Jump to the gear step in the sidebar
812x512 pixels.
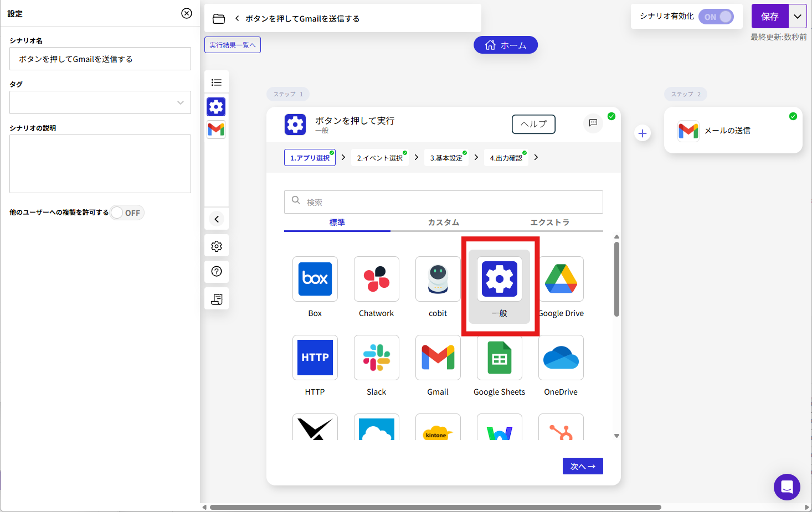(x=216, y=106)
